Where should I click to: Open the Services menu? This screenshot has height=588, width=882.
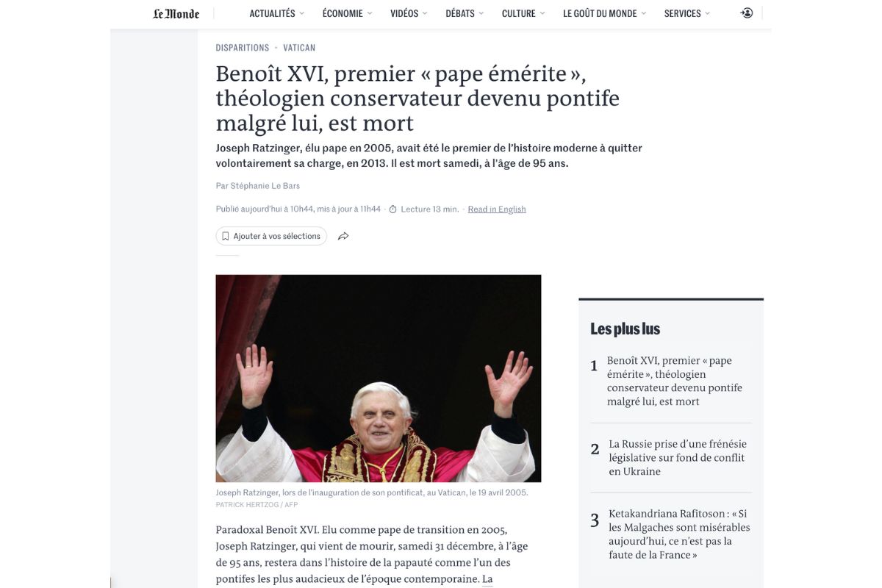point(687,13)
